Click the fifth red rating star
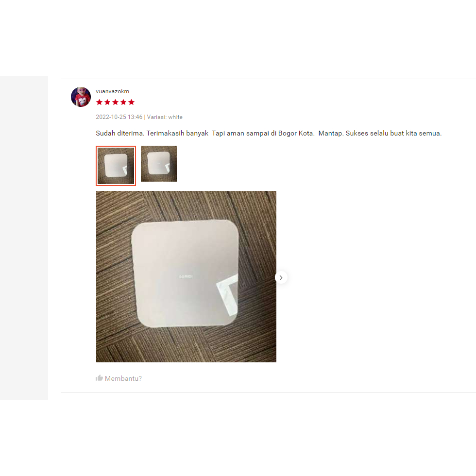This screenshot has height=476, width=476. (x=131, y=102)
